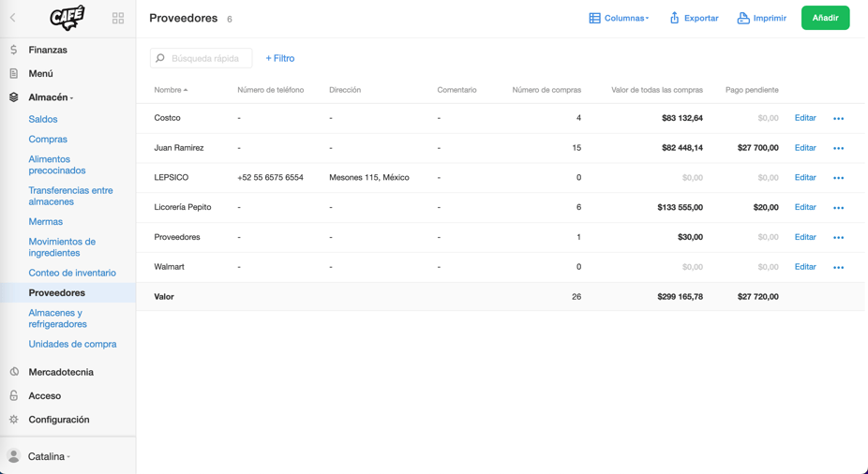
Task: Click the back arrow in sidebar header
Action: pos(13,18)
